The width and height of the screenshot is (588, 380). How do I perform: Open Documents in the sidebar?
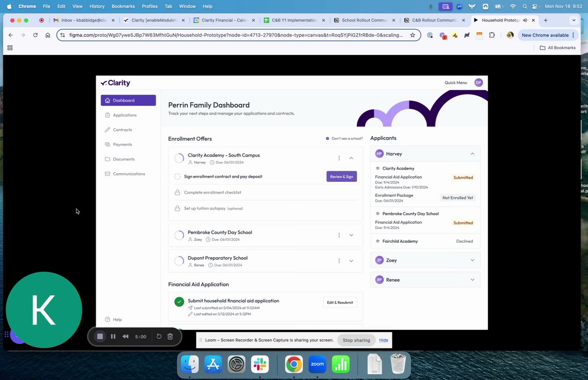[x=120, y=159]
